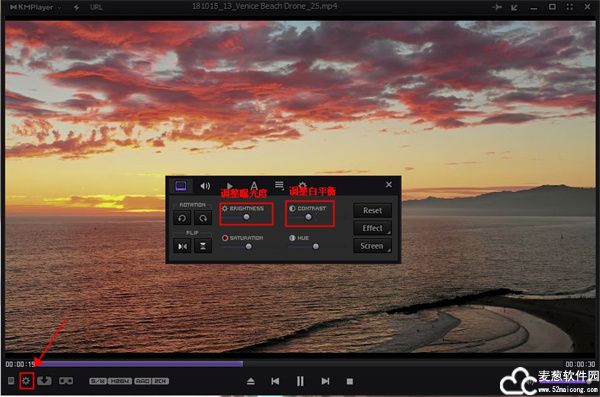Toggle the VR goggles mode icon
This screenshot has height=397, width=600.
click(66, 381)
